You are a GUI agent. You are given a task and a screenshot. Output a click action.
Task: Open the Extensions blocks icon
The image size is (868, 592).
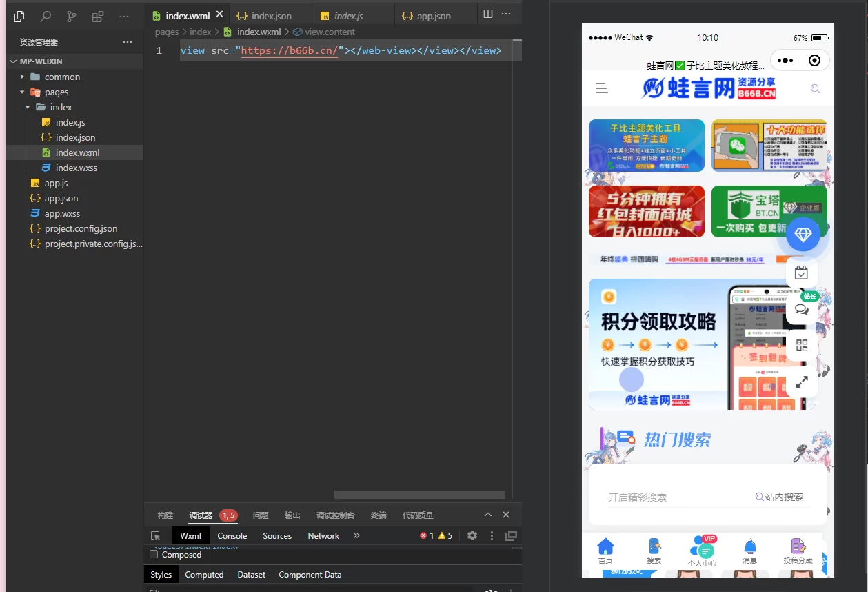[x=98, y=16]
